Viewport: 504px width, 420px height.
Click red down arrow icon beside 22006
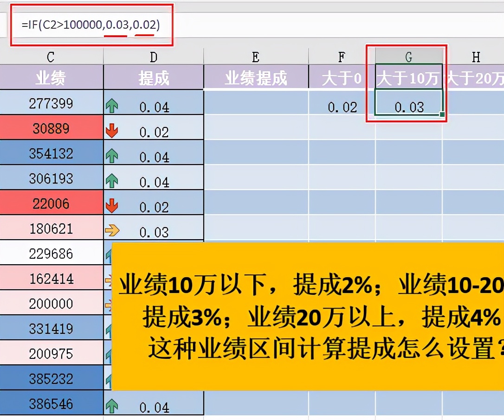tap(112, 206)
